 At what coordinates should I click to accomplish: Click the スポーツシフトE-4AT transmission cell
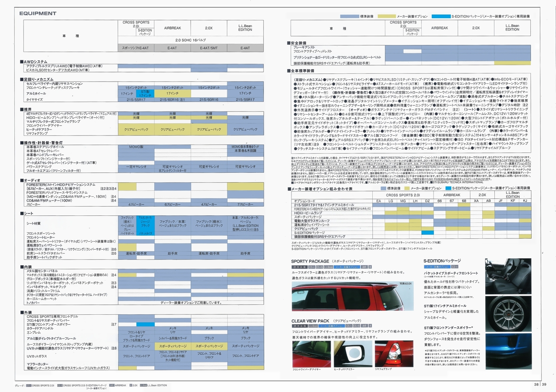coord(136,49)
